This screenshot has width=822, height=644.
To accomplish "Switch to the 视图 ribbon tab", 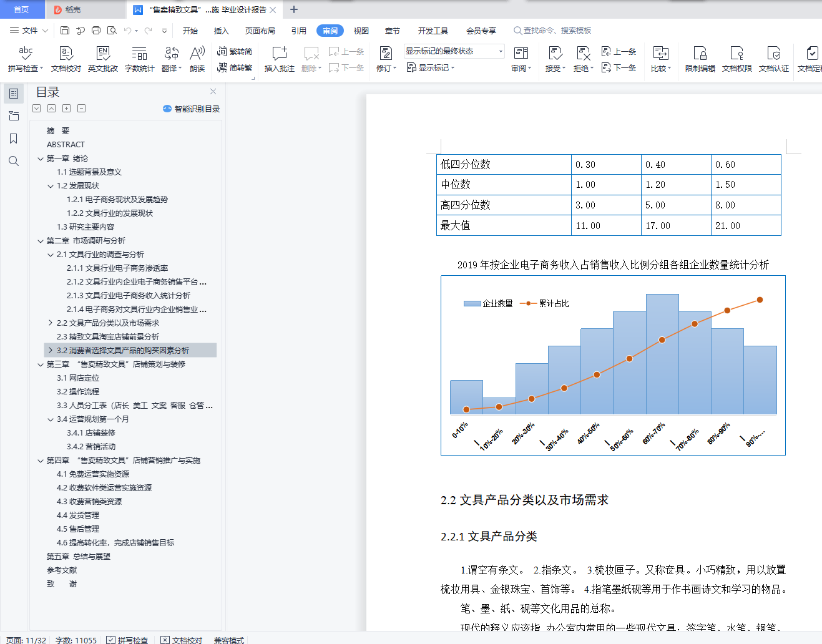I will click(361, 31).
